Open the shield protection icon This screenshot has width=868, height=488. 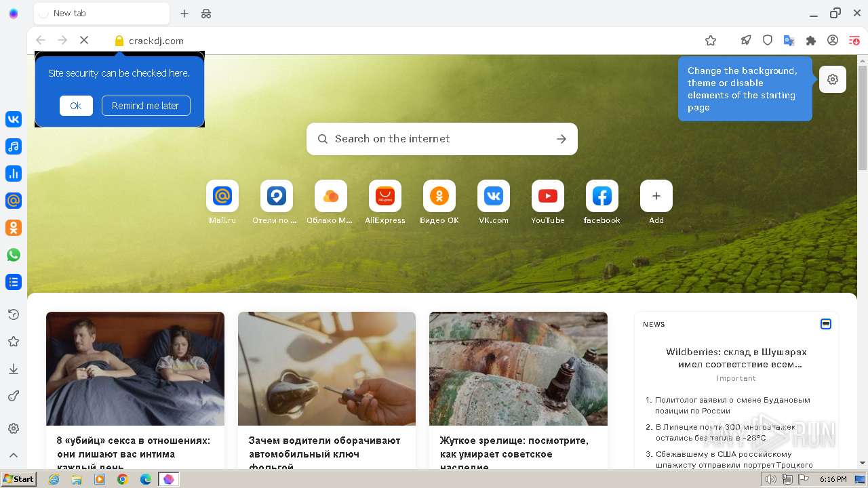(768, 41)
